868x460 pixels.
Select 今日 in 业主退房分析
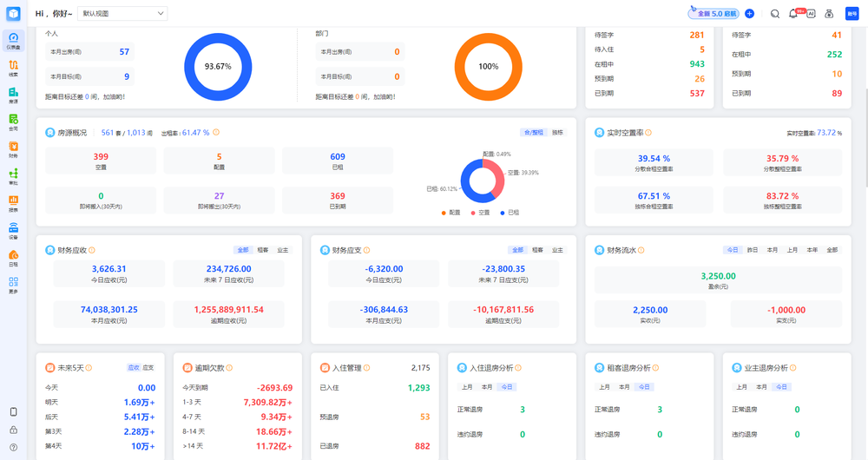(781, 387)
